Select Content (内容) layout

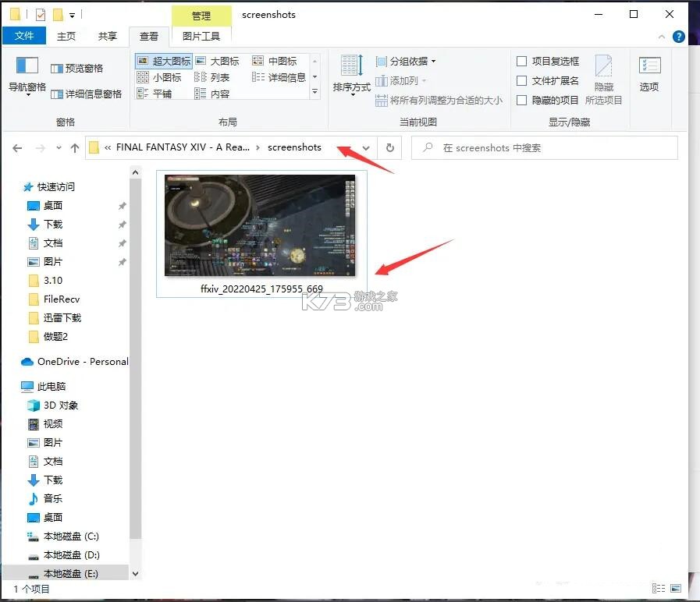tap(212, 94)
